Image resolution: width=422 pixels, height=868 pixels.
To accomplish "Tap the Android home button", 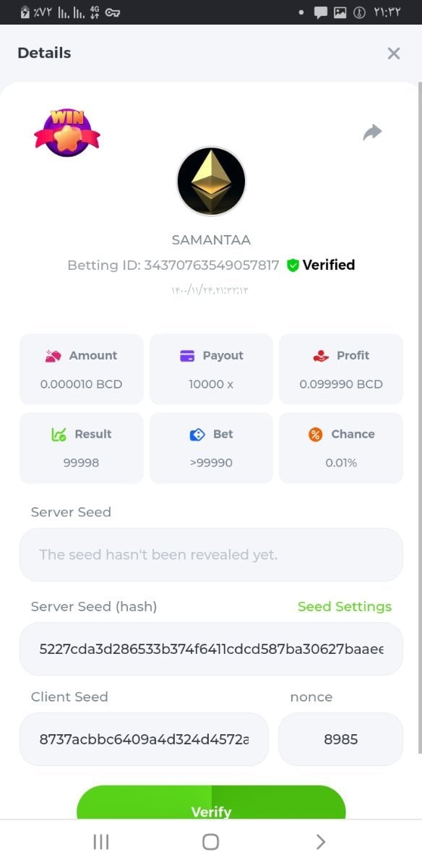I will 210,842.
